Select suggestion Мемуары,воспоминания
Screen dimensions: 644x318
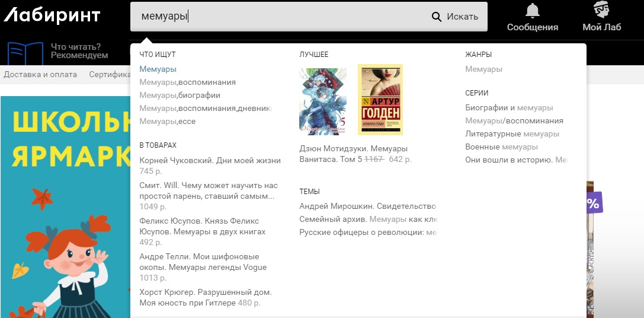188,82
